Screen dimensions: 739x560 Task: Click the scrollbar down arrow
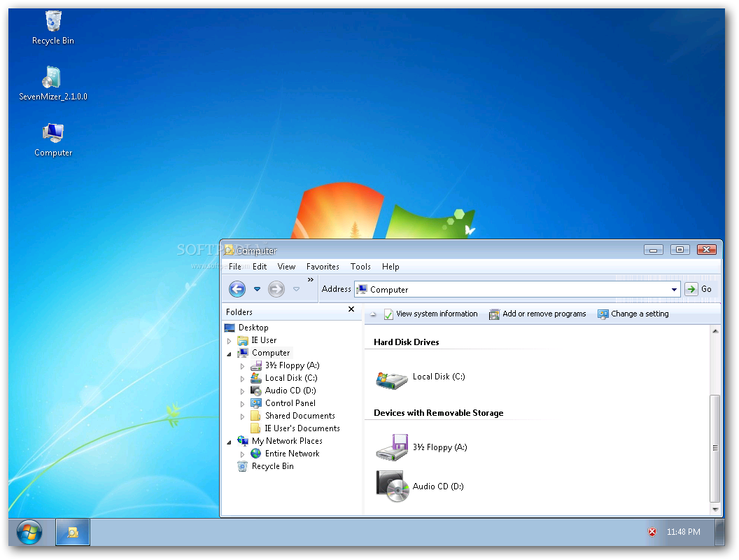715,509
